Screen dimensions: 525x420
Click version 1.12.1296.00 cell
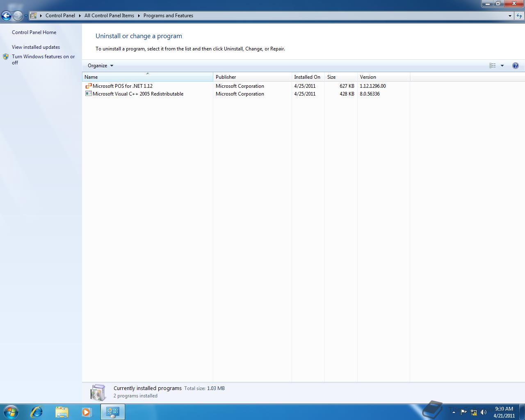point(373,86)
